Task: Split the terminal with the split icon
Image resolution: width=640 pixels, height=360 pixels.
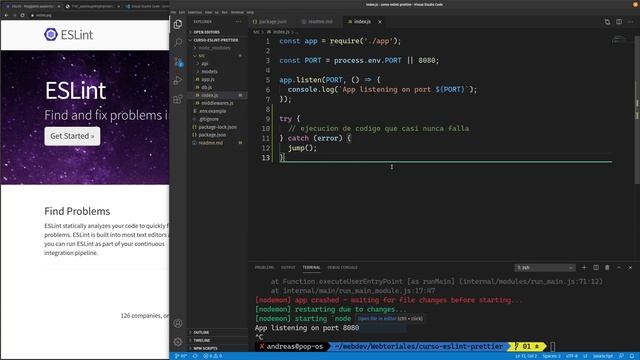Action: [596, 267]
